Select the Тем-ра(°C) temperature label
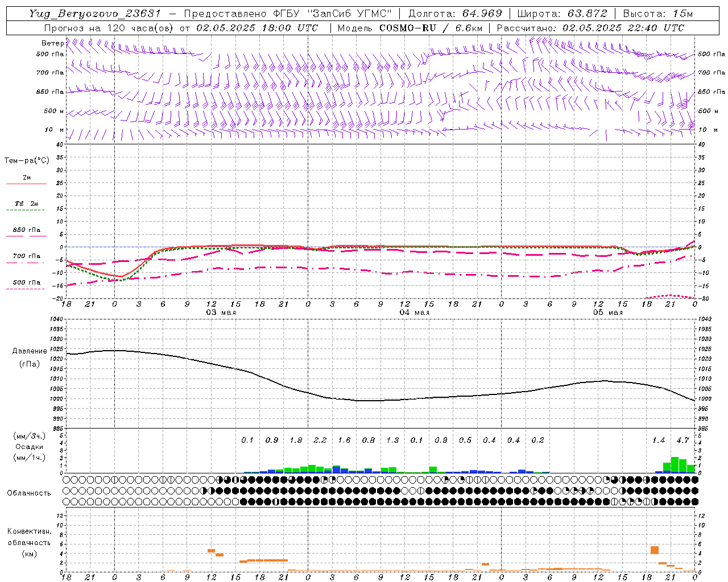This screenshot has height=582, width=728. coord(27,161)
